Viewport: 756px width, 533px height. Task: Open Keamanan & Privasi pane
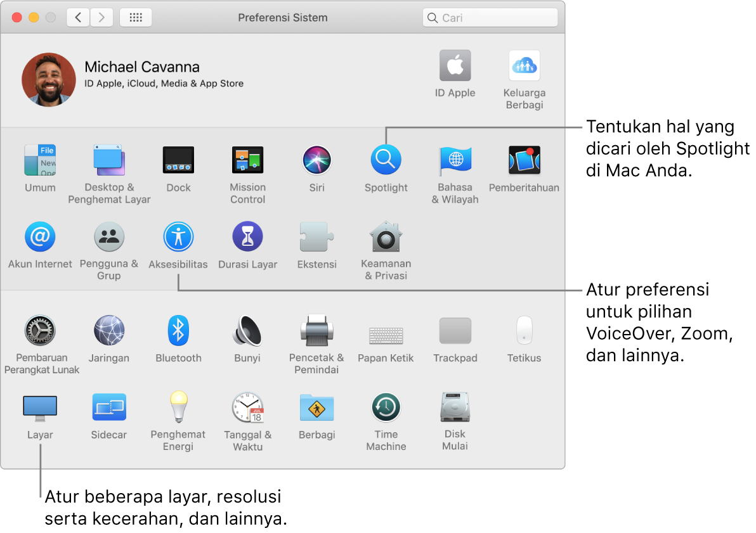[386, 237]
